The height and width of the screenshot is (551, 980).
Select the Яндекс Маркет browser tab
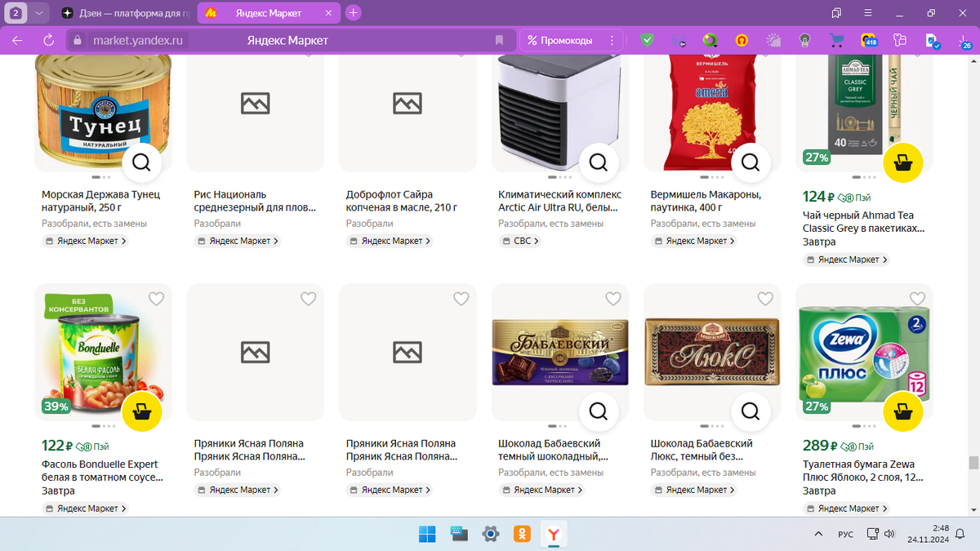[x=267, y=13]
